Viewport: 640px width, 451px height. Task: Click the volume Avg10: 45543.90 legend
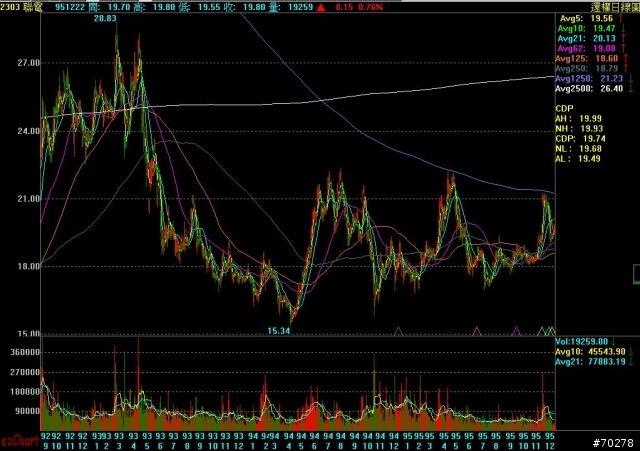590,351
